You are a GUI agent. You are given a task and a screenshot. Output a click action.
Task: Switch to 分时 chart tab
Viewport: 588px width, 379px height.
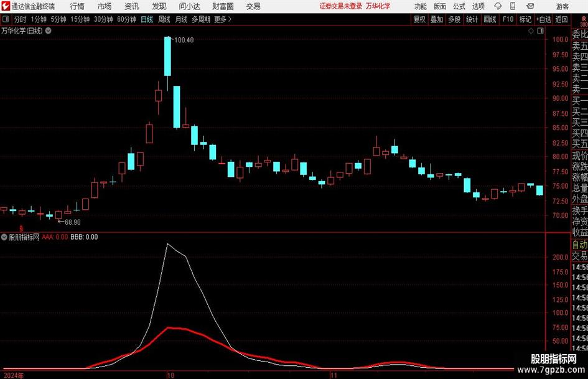coord(21,19)
